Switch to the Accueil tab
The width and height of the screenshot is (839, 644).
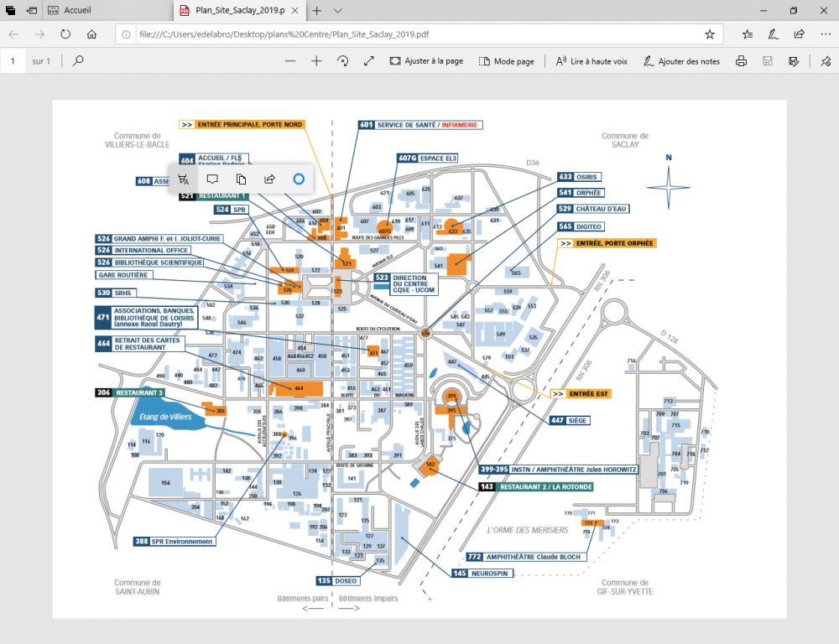[107, 11]
